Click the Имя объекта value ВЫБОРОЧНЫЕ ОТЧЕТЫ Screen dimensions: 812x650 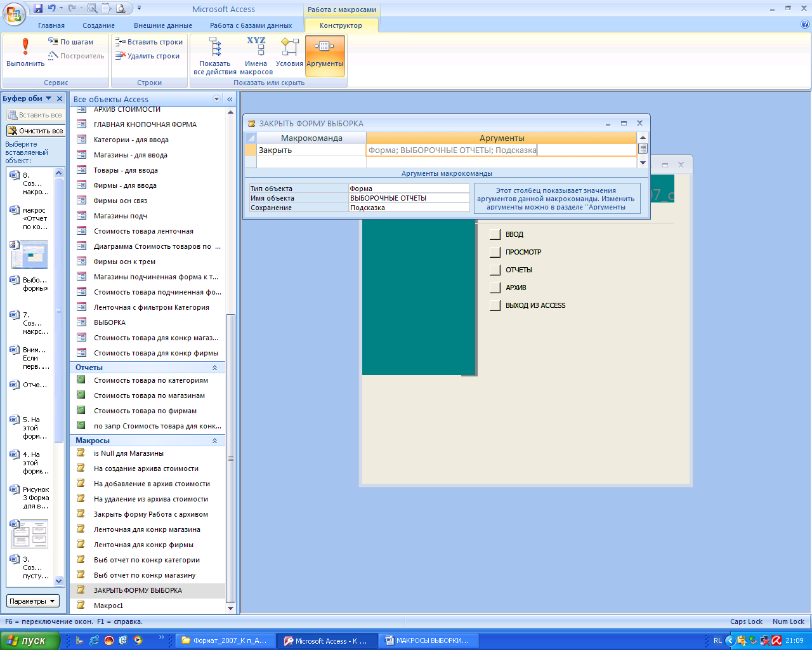point(409,198)
